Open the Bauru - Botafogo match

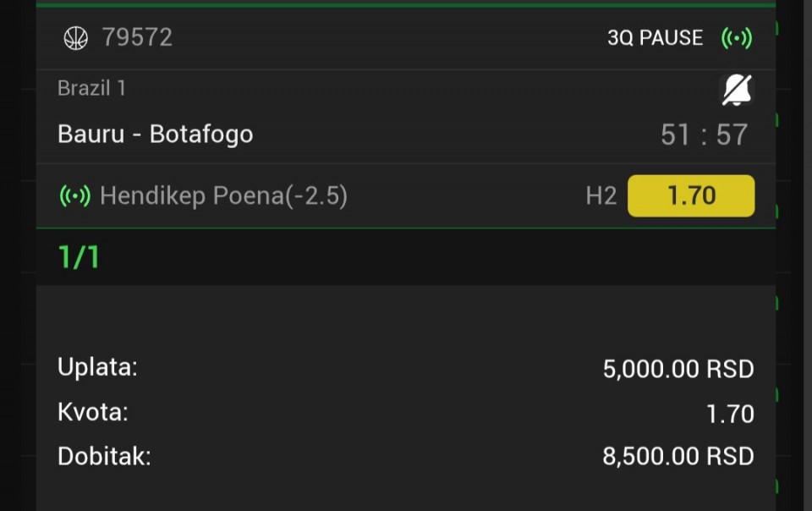[x=155, y=134]
